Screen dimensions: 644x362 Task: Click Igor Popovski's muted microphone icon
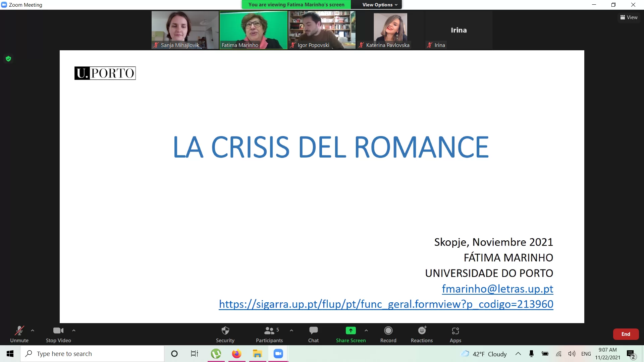[293, 45]
